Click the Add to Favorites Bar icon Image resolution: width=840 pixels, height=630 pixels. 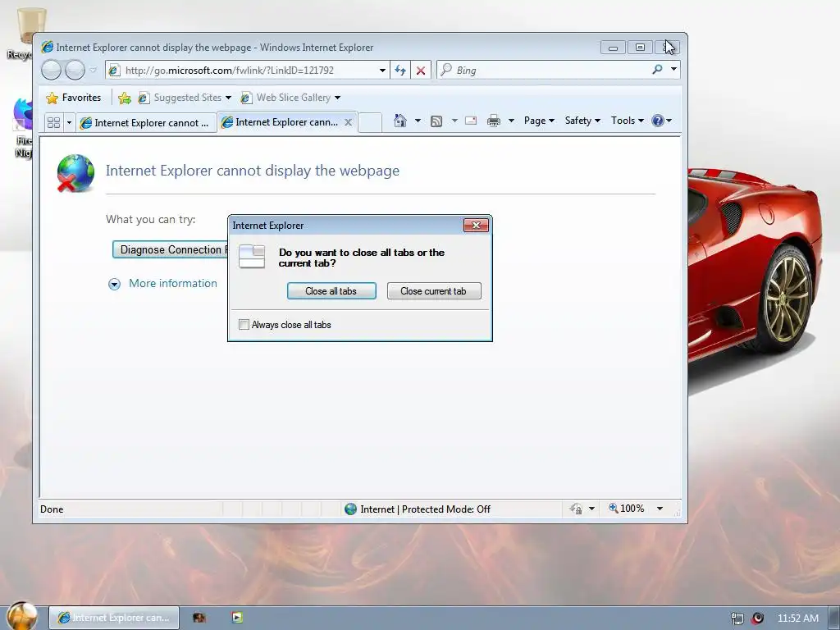(125, 98)
